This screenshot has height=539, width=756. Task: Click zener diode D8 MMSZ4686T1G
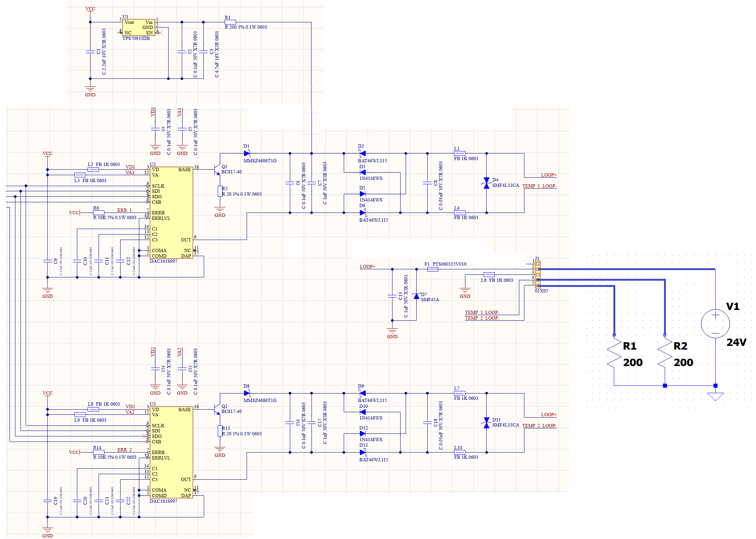pos(247,393)
